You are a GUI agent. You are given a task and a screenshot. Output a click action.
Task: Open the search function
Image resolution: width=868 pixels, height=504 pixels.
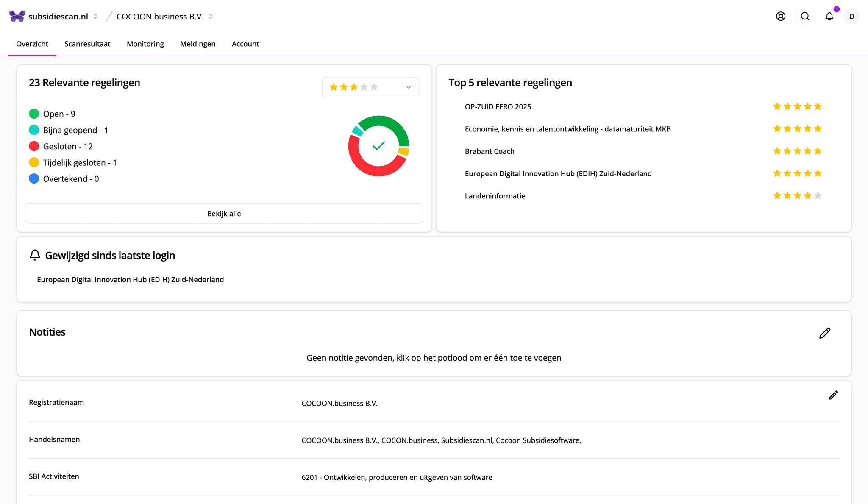[804, 16]
